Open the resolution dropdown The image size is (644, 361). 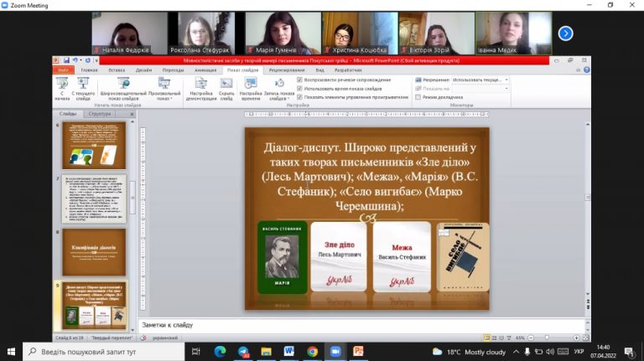pyautogui.click(x=480, y=80)
